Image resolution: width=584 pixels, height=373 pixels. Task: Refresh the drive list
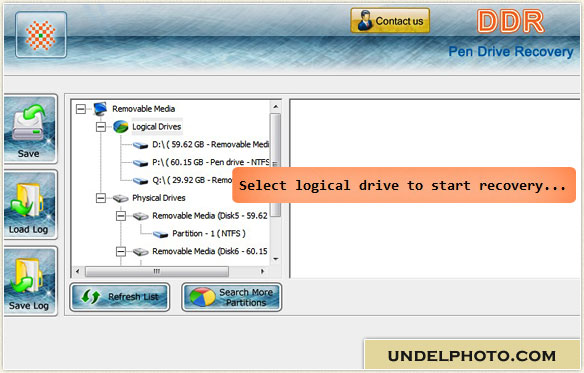[120, 297]
